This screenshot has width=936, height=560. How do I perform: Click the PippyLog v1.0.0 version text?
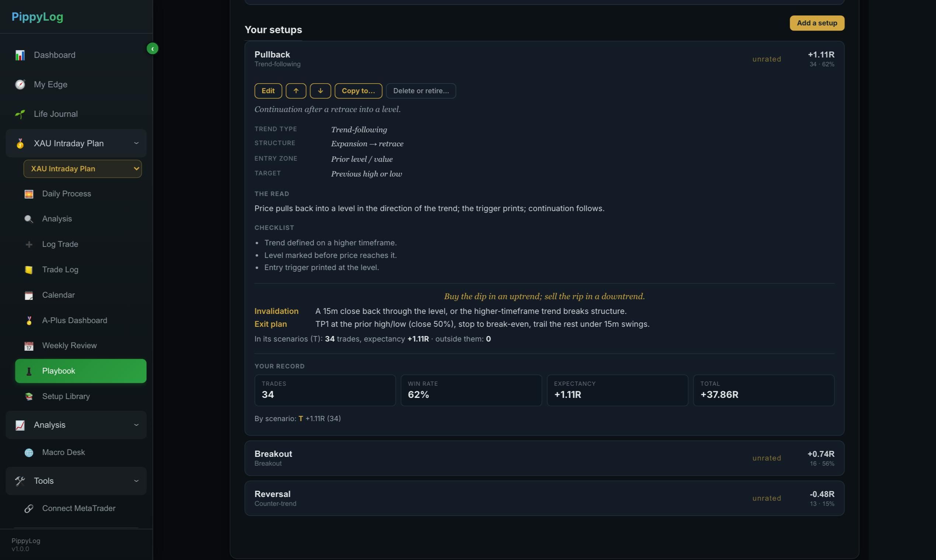[26, 545]
